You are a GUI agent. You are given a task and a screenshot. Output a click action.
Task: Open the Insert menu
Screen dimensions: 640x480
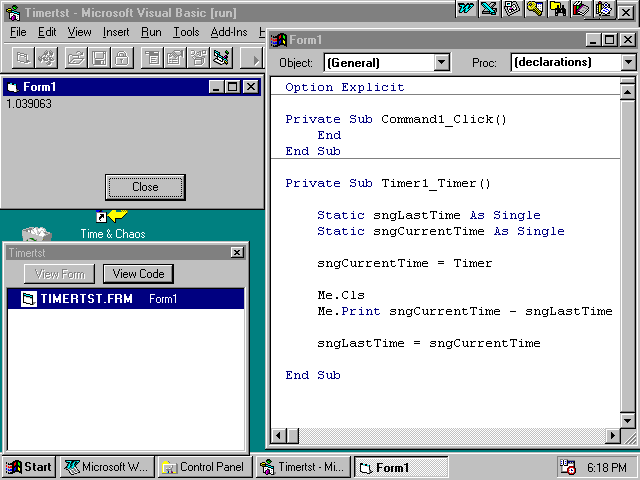(116, 32)
